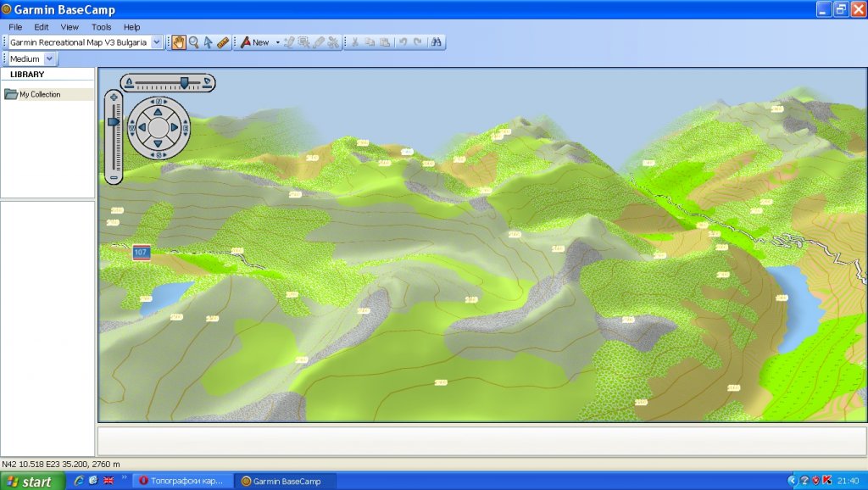Viewport: 868px width, 490px height.
Task: Select the Zoom magnifier tool
Action: pyautogui.click(x=193, y=42)
